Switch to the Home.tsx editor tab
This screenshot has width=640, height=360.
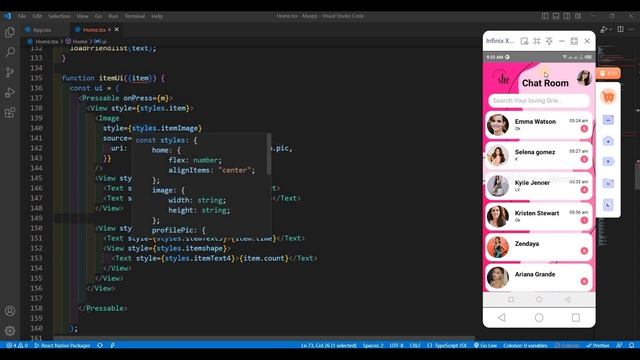point(96,30)
